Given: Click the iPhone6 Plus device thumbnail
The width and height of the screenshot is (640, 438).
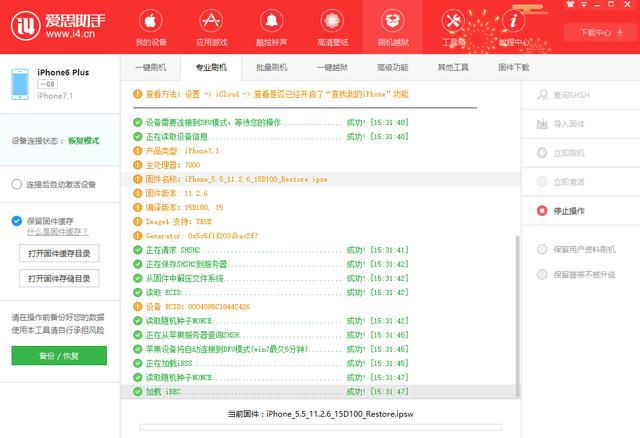Looking at the screenshot, I should (20, 84).
